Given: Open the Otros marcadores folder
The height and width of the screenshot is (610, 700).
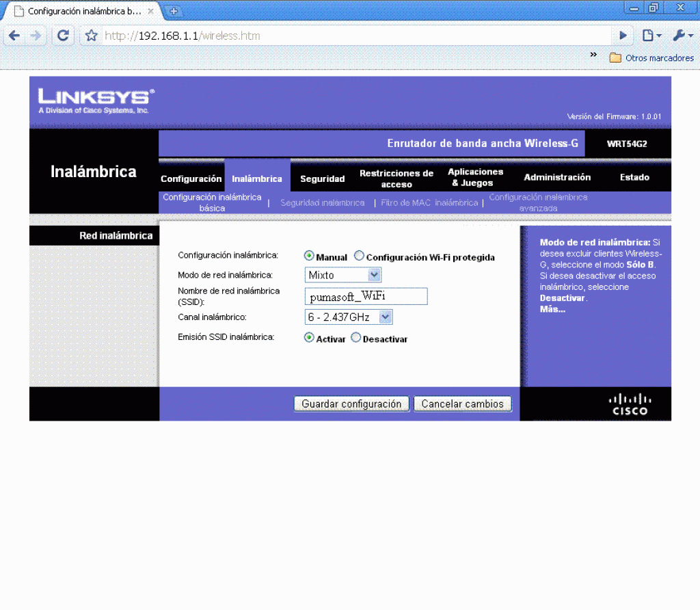Looking at the screenshot, I should pyautogui.click(x=651, y=58).
